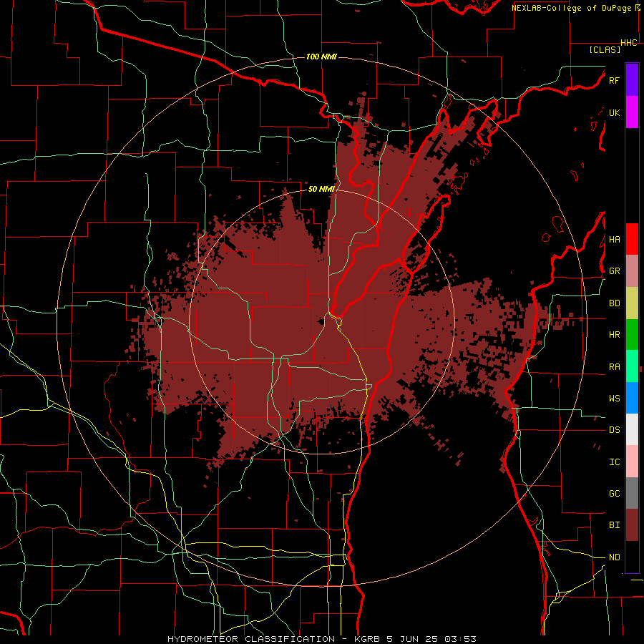Click the DS white legend swatch
This screenshot has width=644, height=644.
[632, 429]
